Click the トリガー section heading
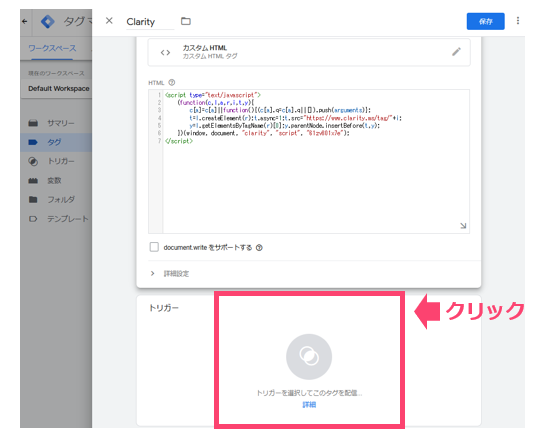560x442 pixels. click(164, 308)
